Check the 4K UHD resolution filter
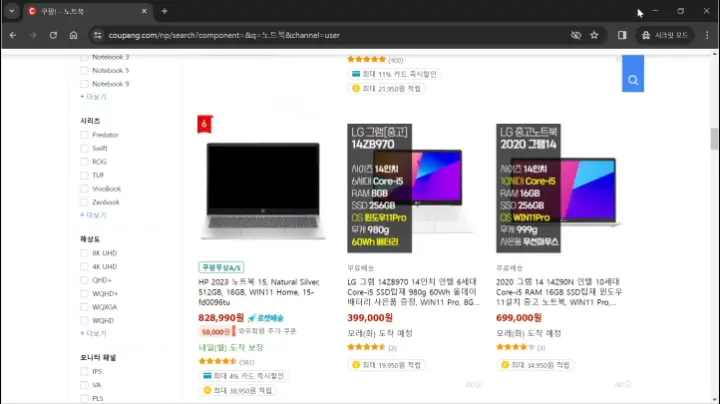This screenshot has height=404, width=720. (x=84, y=266)
